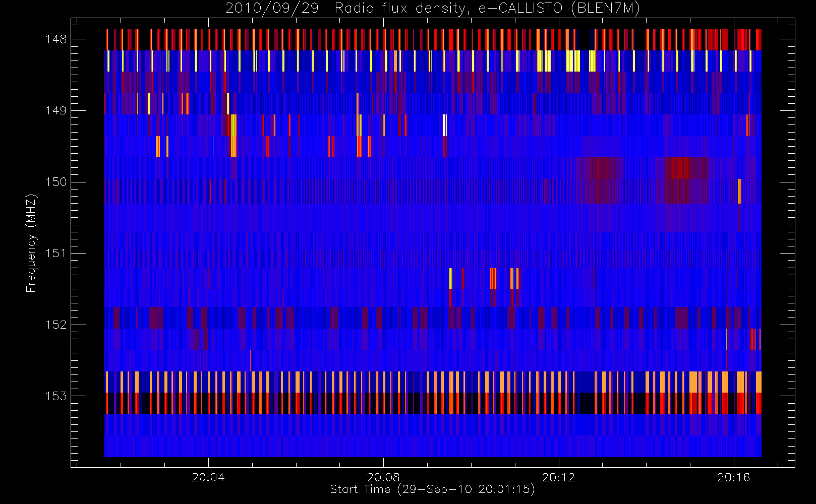Click the 20:12 time tick label
Image resolution: width=816 pixels, height=504 pixels.
tap(558, 477)
